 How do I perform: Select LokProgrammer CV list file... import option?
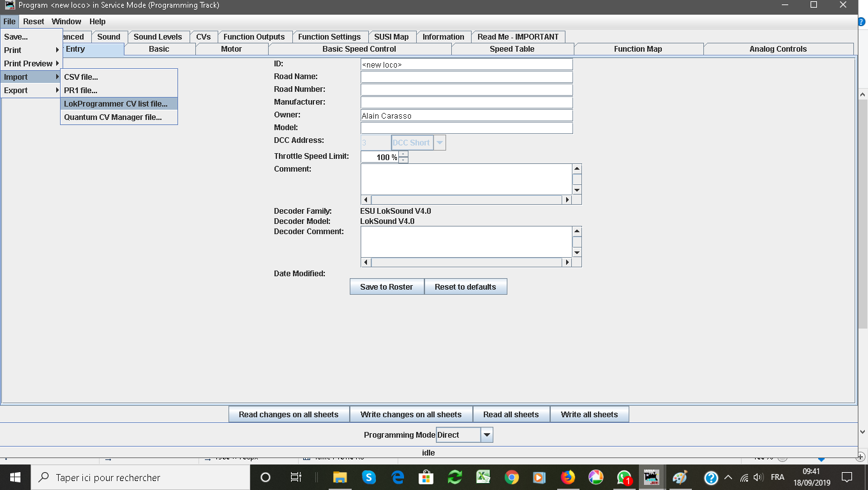119,103
